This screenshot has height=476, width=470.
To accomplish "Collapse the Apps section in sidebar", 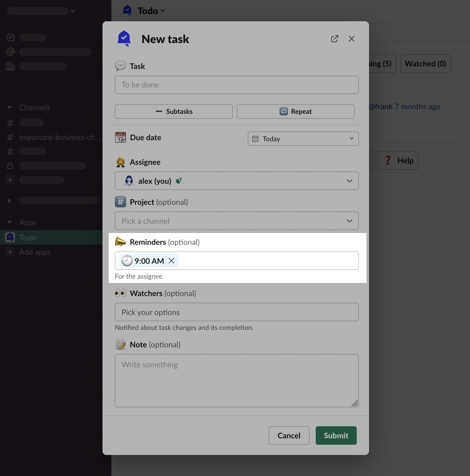I will click(10, 222).
